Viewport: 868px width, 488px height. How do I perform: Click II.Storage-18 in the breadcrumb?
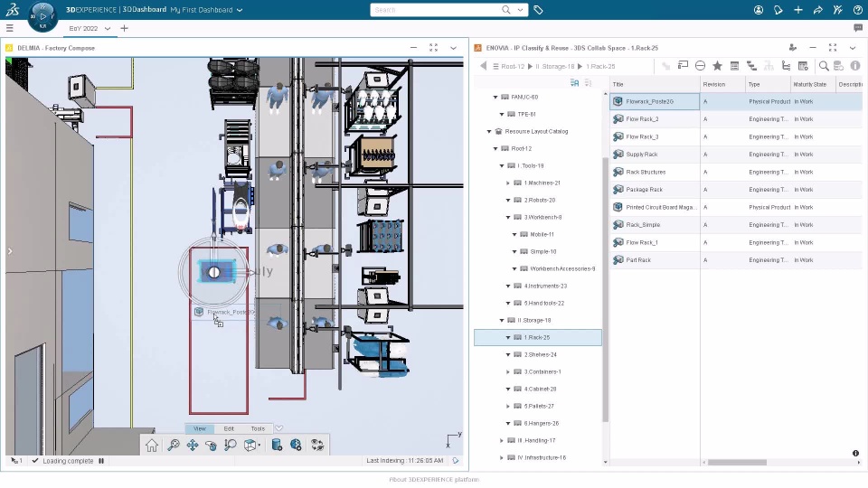click(554, 66)
